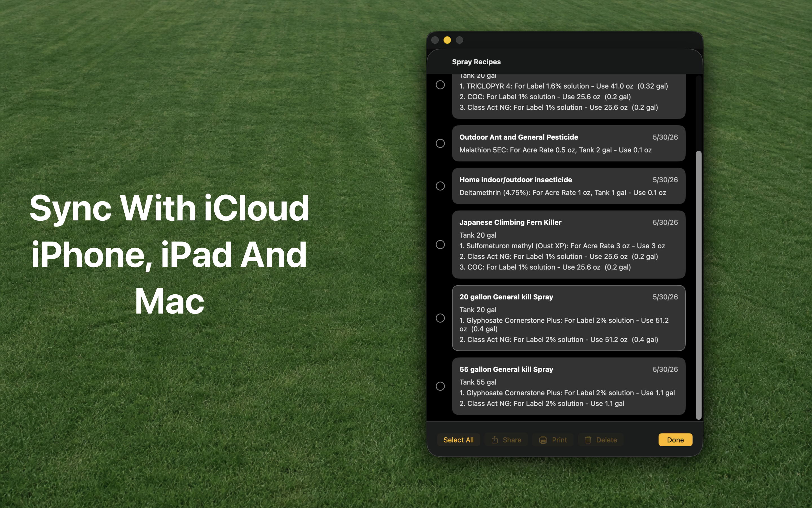Click the TRICLOPYR 4 ingredient line
Screen dimensions: 812x508
click(x=564, y=86)
